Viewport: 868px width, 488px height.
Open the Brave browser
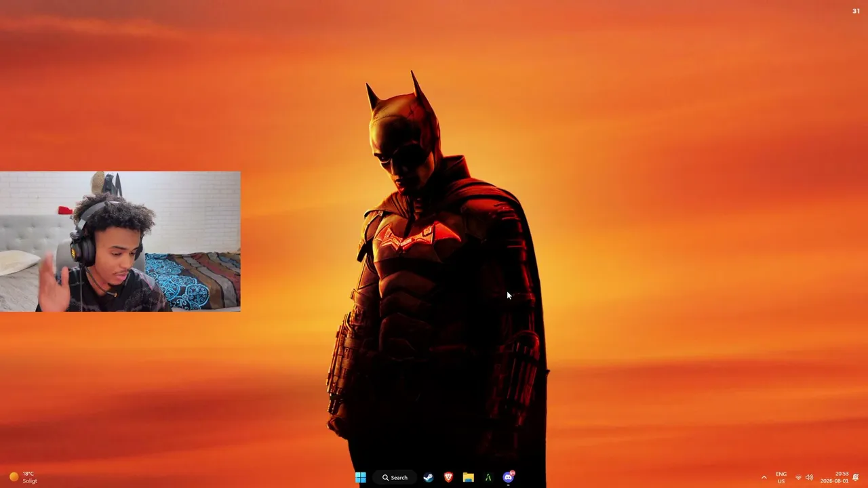click(448, 477)
